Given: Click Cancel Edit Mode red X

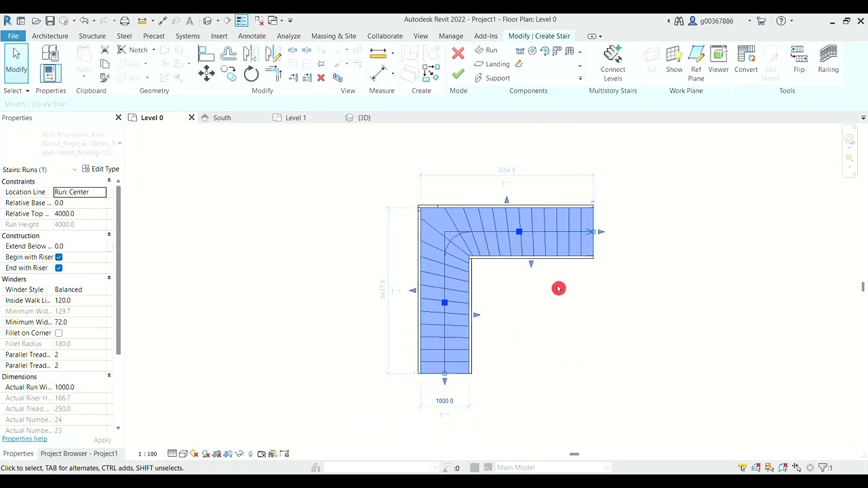Looking at the screenshot, I should [458, 54].
